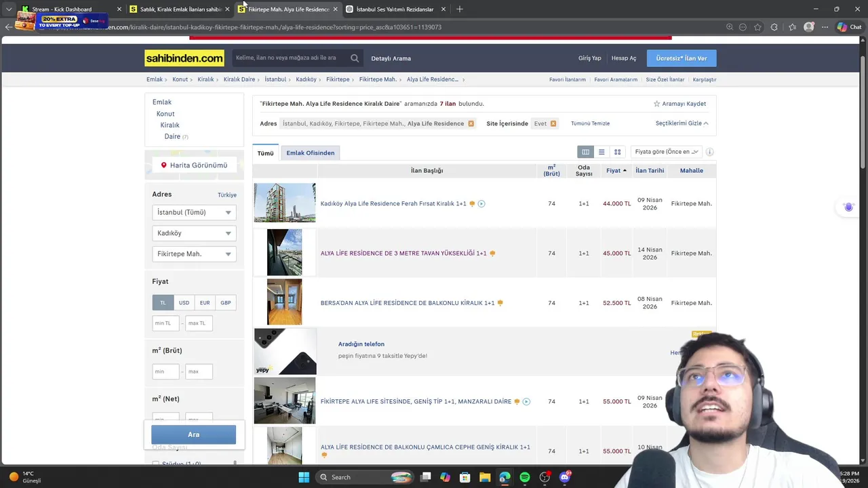Select GBP currency toggle
Image resolution: width=868 pixels, height=488 pixels.
coord(226,303)
